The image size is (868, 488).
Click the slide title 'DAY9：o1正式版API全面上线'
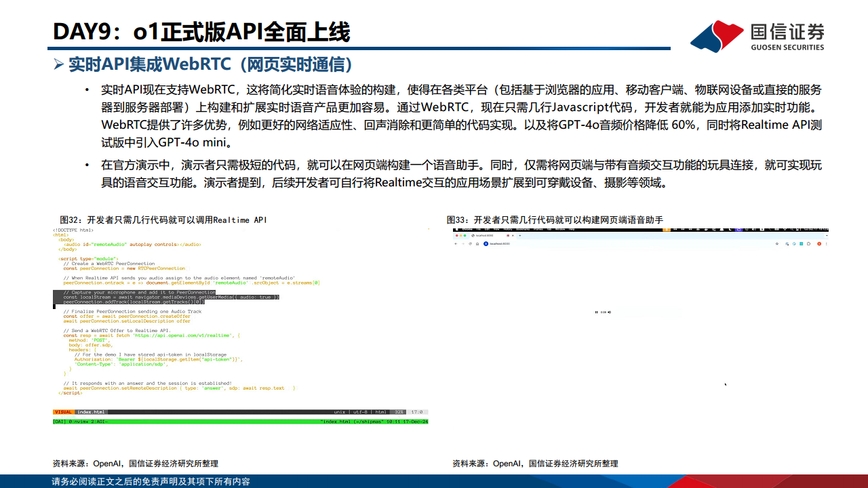202,31
